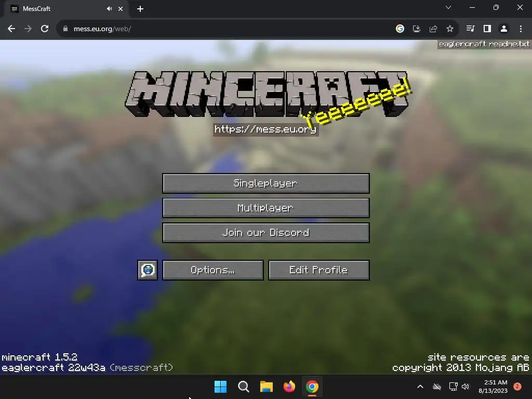This screenshot has width=532, height=399.
Task: Open the media controls icon in toolbar
Action: [x=470, y=29]
